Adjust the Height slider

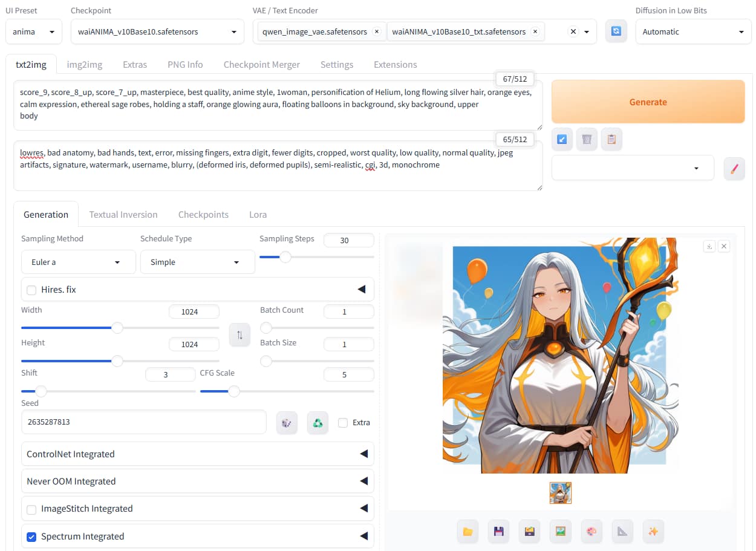[x=120, y=361]
